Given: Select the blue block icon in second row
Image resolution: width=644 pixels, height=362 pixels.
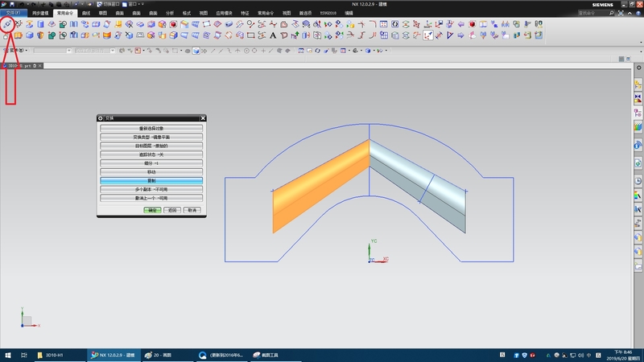Looking at the screenshot, I should point(30,35).
